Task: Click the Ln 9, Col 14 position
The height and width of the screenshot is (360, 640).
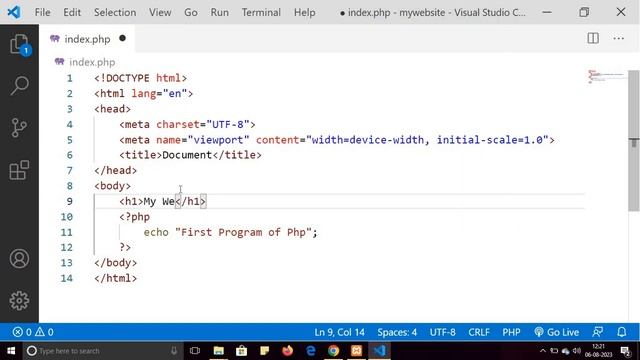Action: point(339,332)
